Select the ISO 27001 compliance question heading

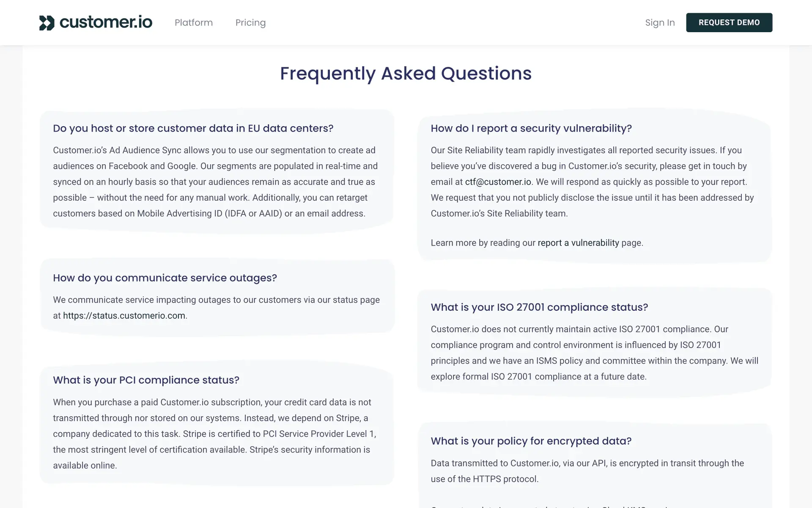[539, 307]
